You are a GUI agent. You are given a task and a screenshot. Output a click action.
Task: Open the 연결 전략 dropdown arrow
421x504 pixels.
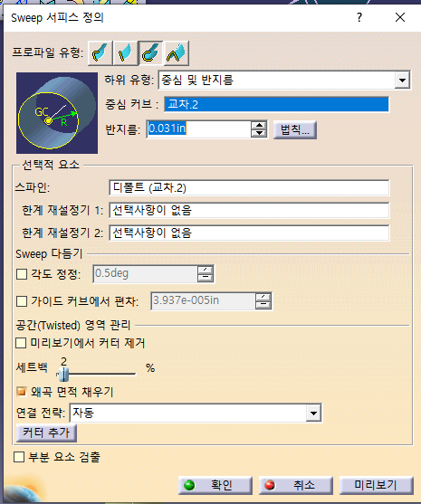[x=313, y=413]
